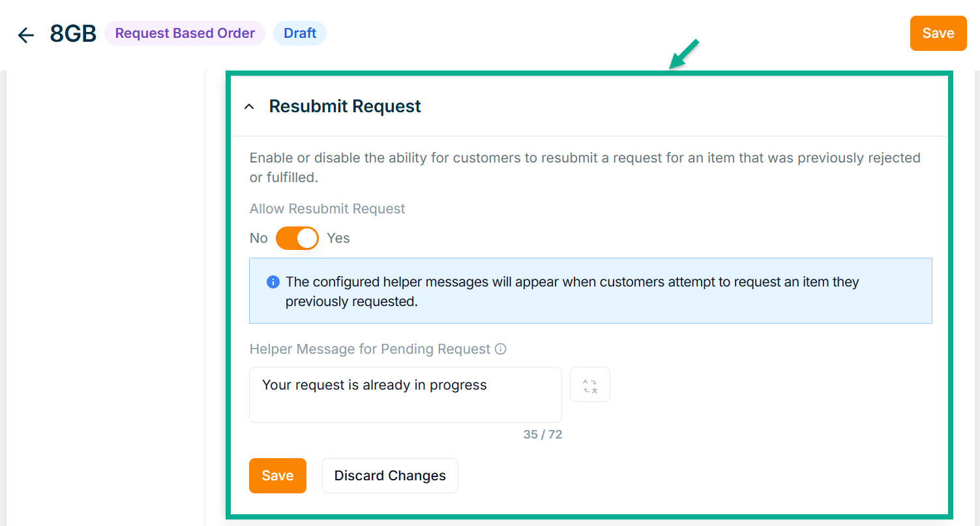Image resolution: width=980 pixels, height=526 pixels.
Task: Click the Allow Resubmit Request label
Action: 327,209
